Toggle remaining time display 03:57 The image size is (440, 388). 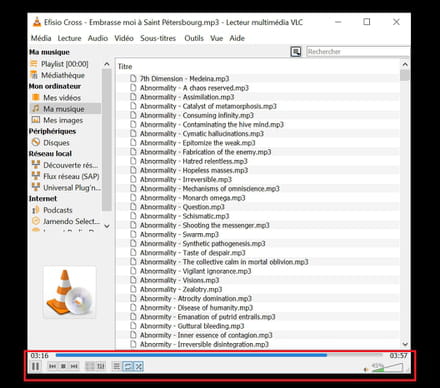coord(398,356)
